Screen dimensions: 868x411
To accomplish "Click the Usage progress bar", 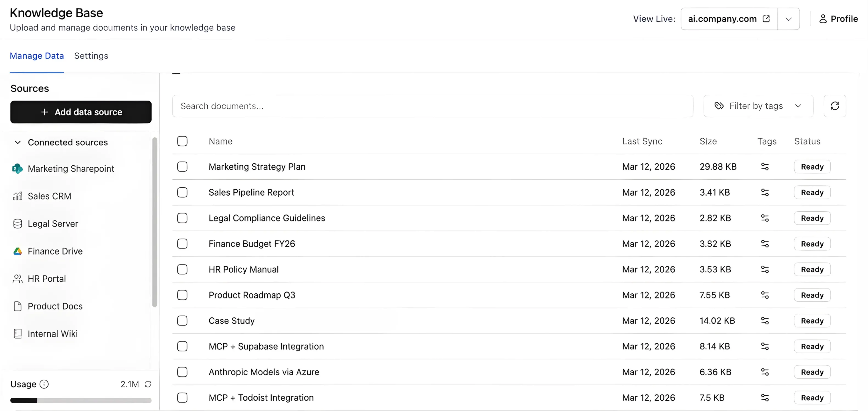I will pyautogui.click(x=81, y=400).
